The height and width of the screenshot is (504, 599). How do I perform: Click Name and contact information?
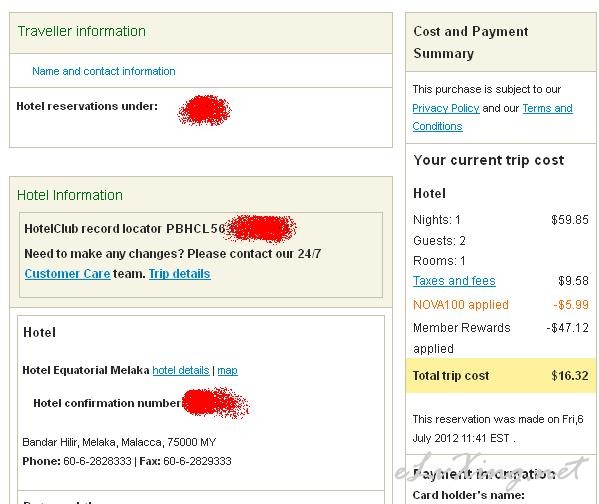click(x=104, y=71)
